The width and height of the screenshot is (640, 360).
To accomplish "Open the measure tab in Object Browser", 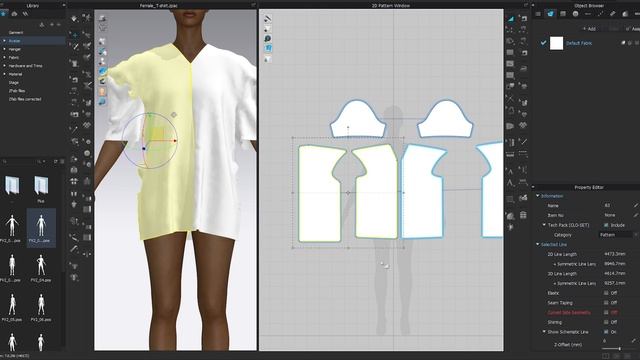I will tap(613, 14).
